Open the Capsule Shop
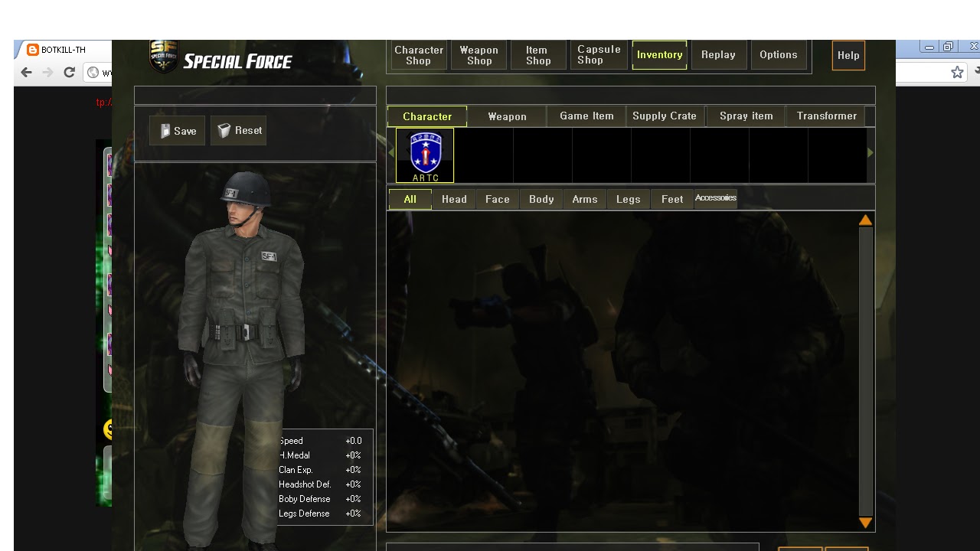Screen dimensions: 980x551 [x=599, y=55]
